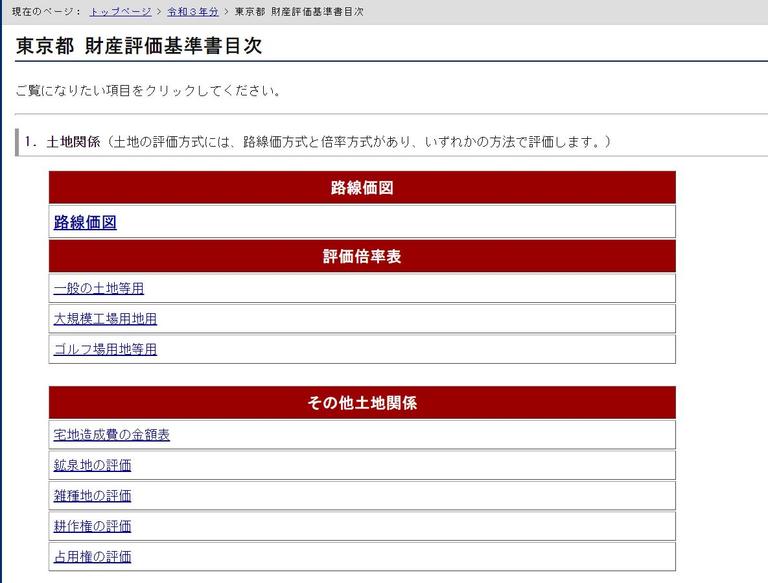This screenshot has height=583, width=768.
Task: Click the red 路線価図 table header
Action: click(x=361, y=188)
